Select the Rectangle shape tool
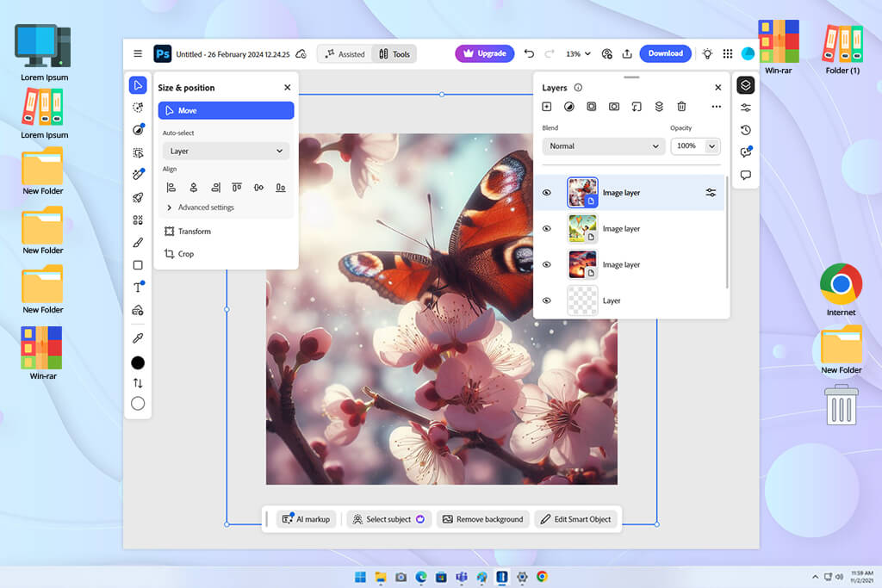 pyautogui.click(x=138, y=265)
